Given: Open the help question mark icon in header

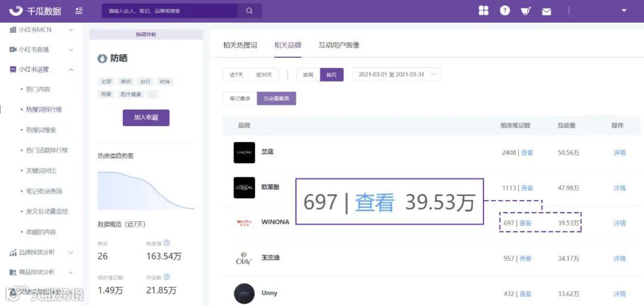Looking at the screenshot, I should click(505, 11).
